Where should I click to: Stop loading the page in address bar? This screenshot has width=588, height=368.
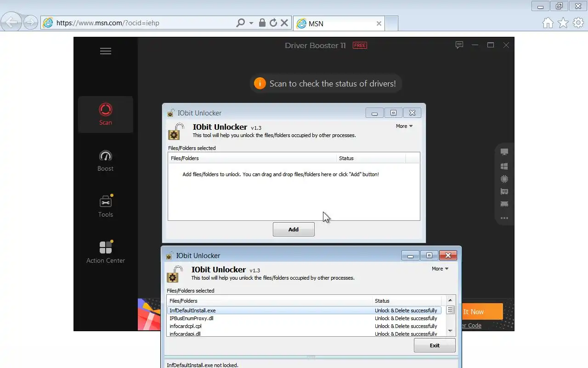pyautogui.click(x=284, y=23)
